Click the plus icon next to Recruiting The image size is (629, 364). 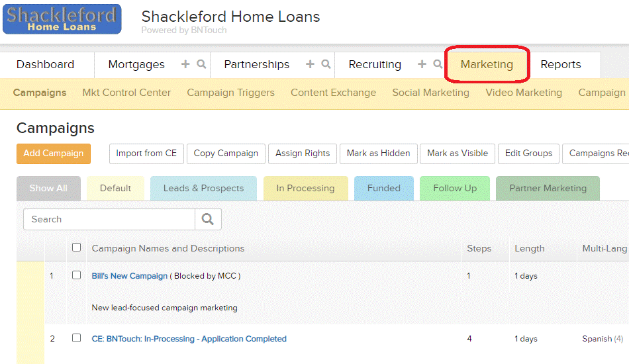tap(422, 64)
